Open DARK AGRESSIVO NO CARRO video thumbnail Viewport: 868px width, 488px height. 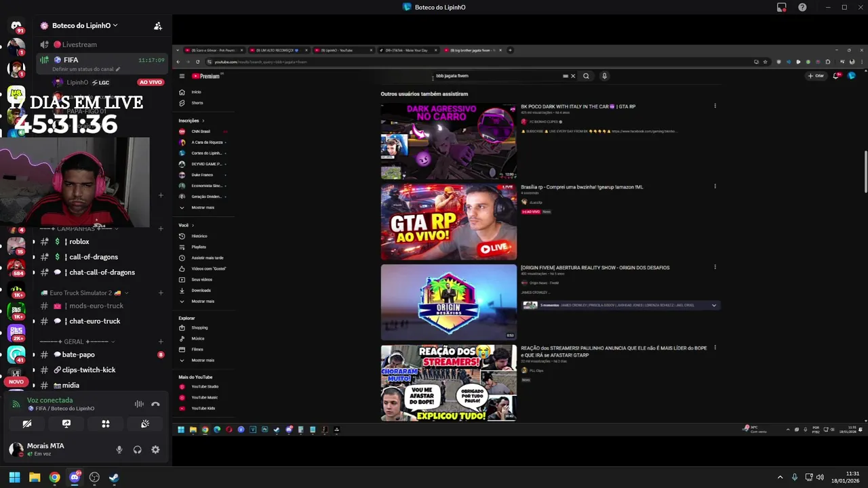pos(448,141)
